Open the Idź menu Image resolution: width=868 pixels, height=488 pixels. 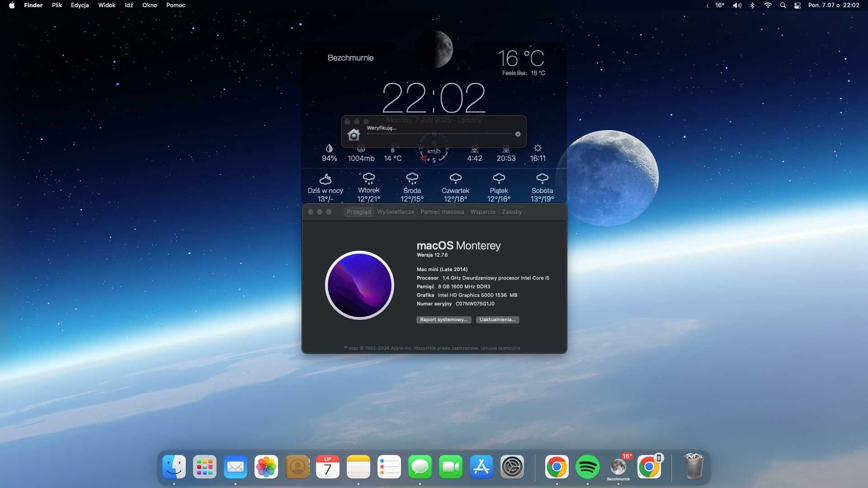tap(129, 5)
